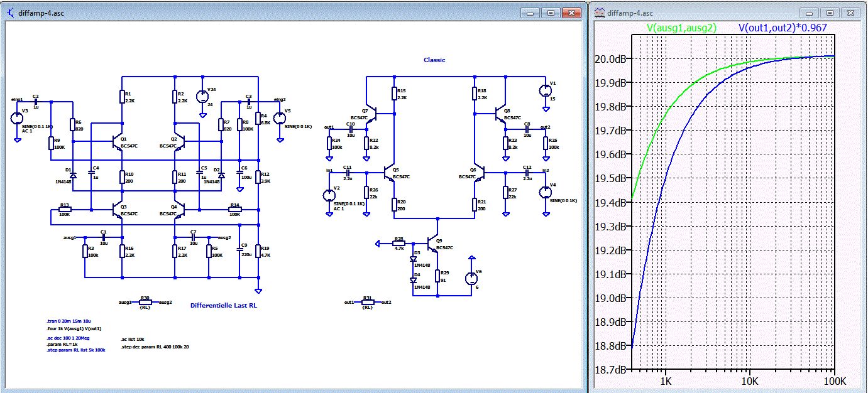Select diode D2 1N4148
This screenshot has width=868, height=393.
(x=221, y=175)
